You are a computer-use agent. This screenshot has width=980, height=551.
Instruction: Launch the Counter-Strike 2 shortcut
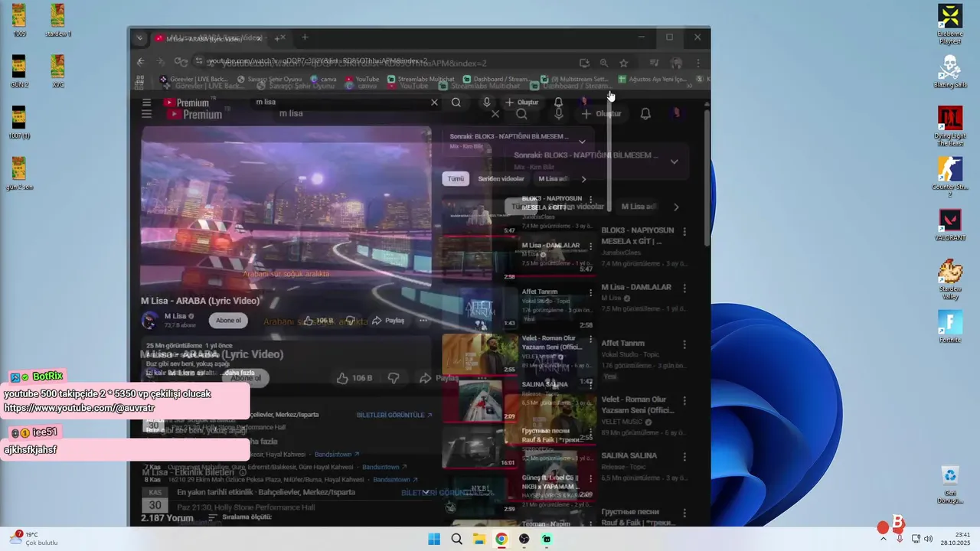pyautogui.click(x=950, y=178)
